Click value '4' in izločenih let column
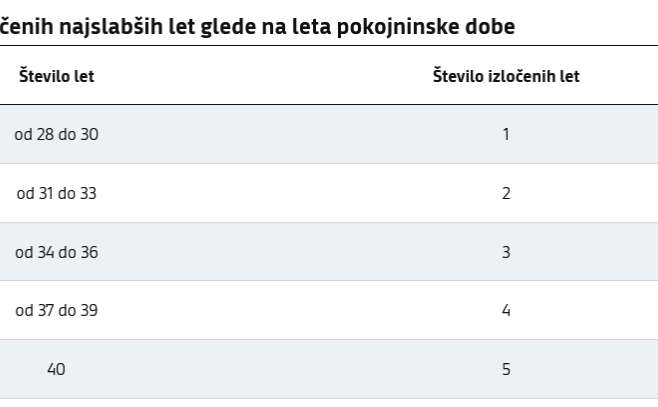This screenshot has height=407, width=658. point(506,310)
